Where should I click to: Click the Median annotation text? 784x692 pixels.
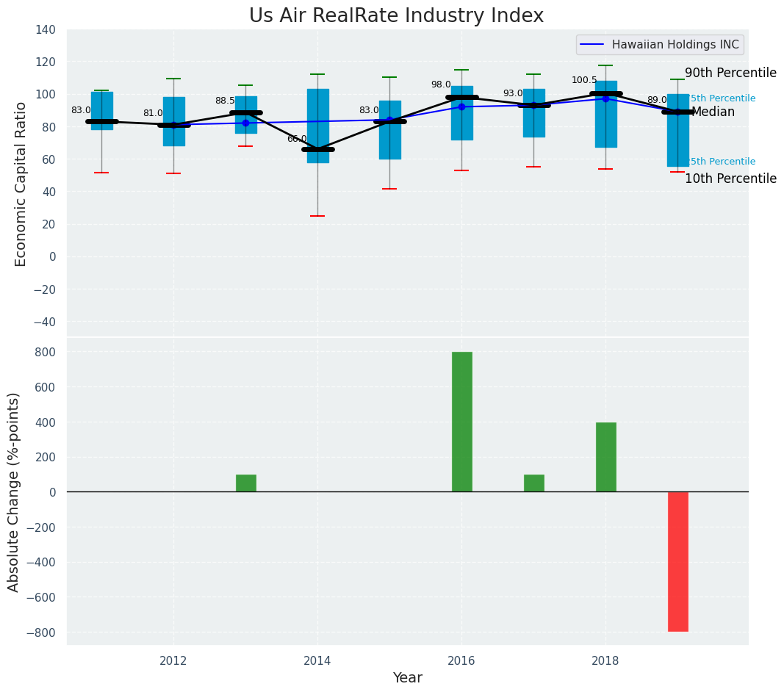pyautogui.click(x=713, y=112)
